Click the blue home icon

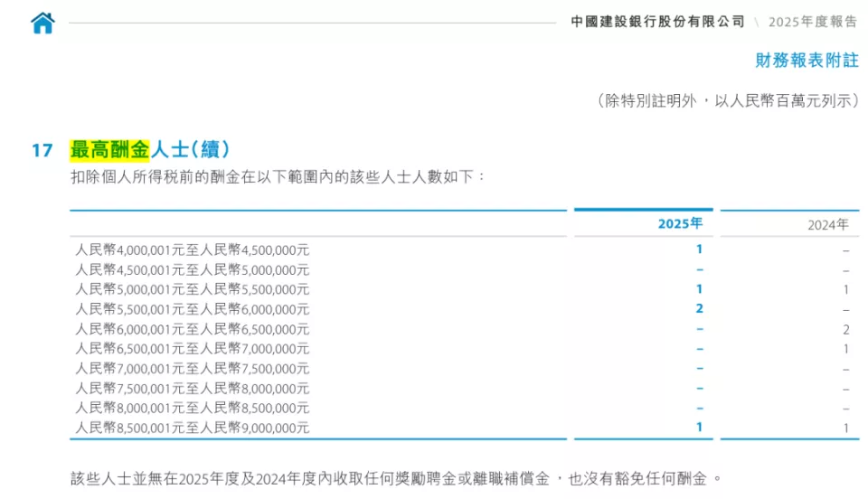tap(42, 23)
